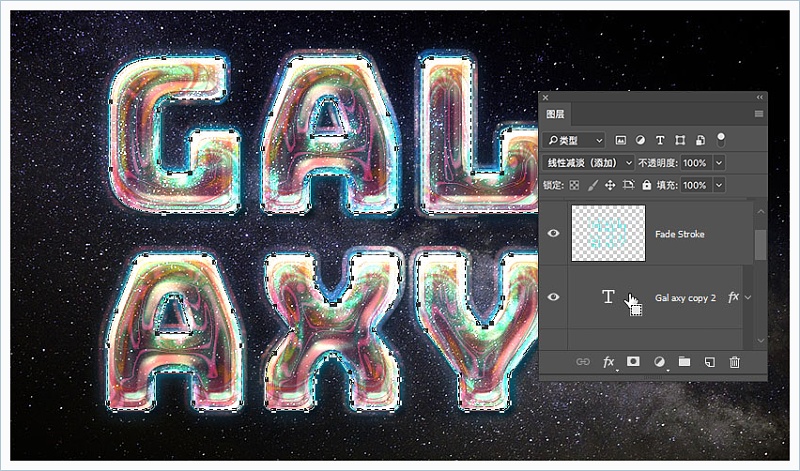Delete the layer with trash icon
Image resolution: width=800 pixels, height=471 pixels.
[x=735, y=362]
